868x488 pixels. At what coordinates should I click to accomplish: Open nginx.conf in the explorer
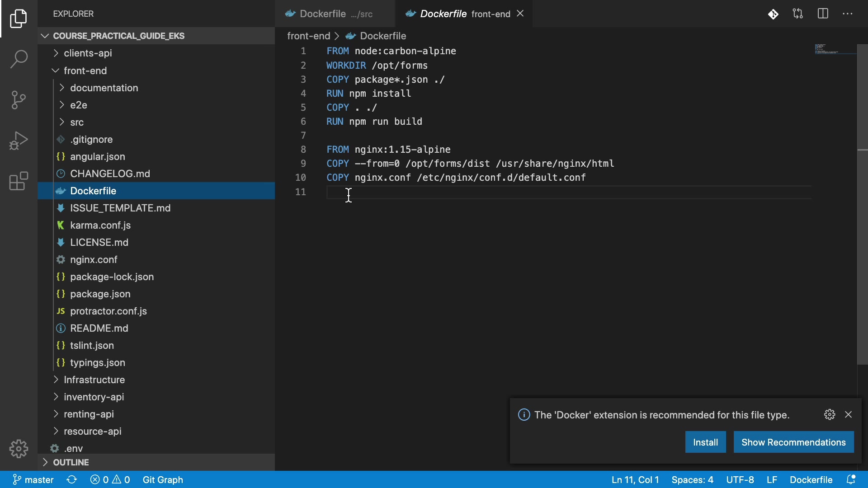click(x=94, y=260)
